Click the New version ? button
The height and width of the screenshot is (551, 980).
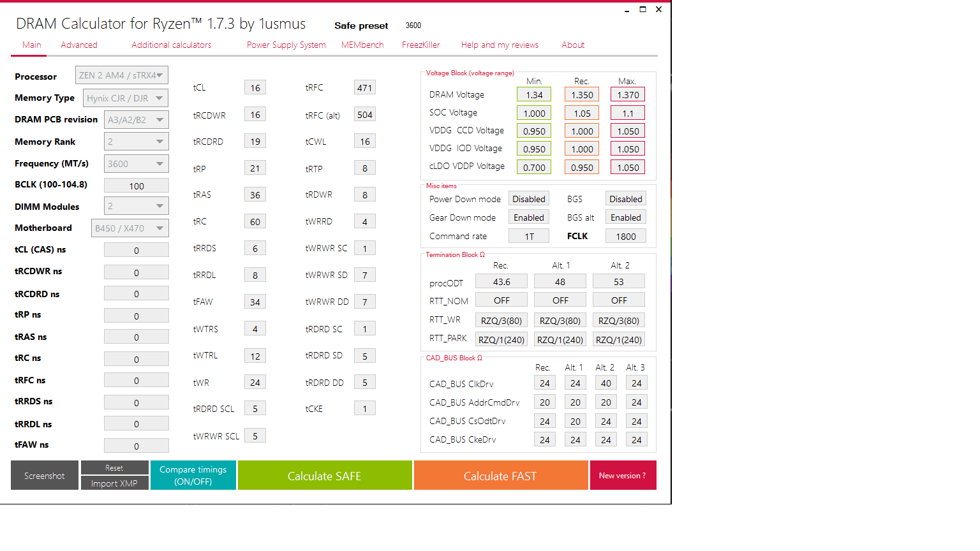point(623,475)
